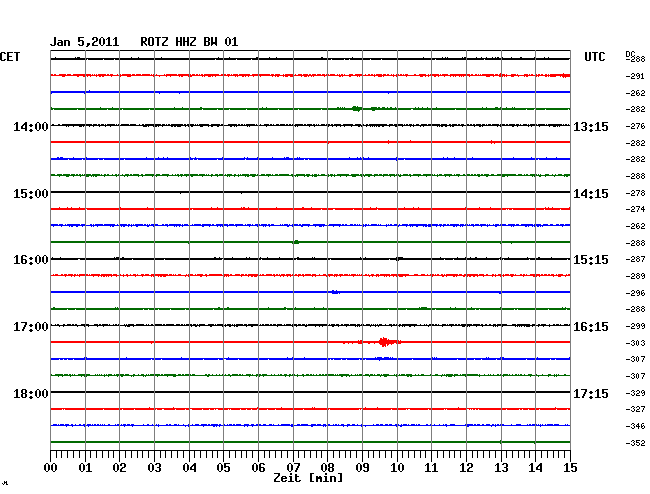The image size is (650, 494).
Task: Click minute tick label 00 on the x-axis
Action: coord(51,468)
